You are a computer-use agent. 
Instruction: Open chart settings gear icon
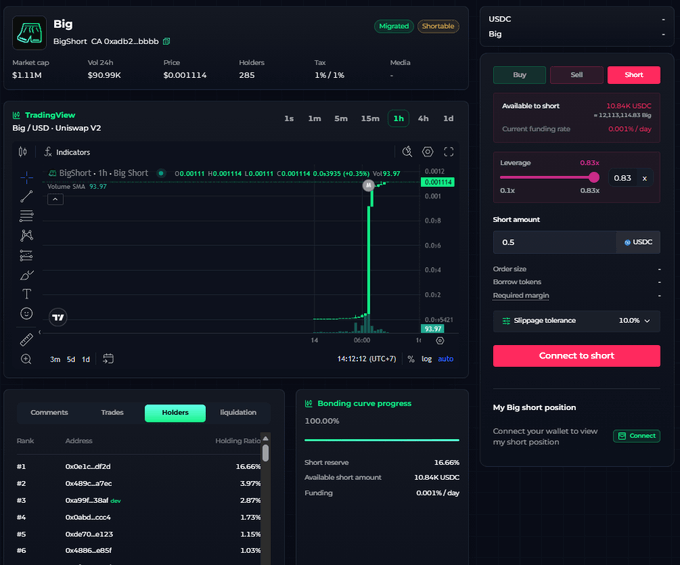coord(428,152)
